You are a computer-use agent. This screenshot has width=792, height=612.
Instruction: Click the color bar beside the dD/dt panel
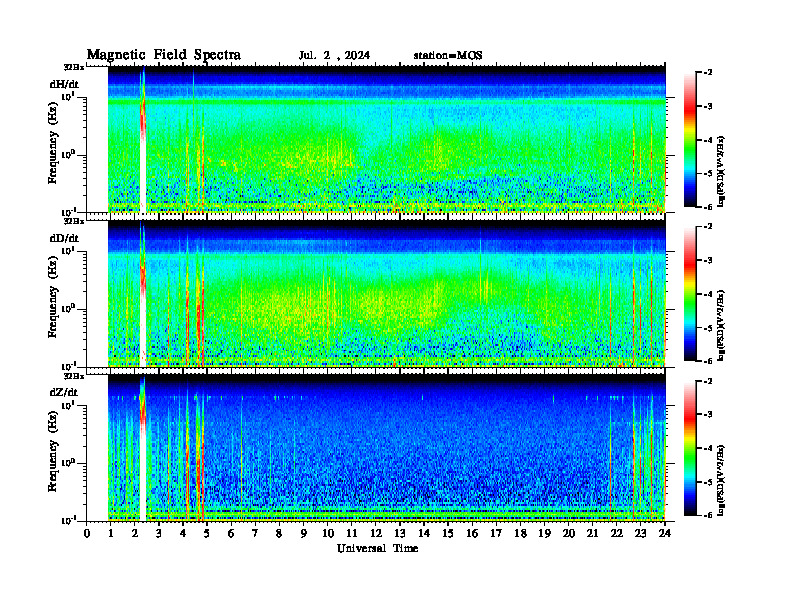(690, 293)
